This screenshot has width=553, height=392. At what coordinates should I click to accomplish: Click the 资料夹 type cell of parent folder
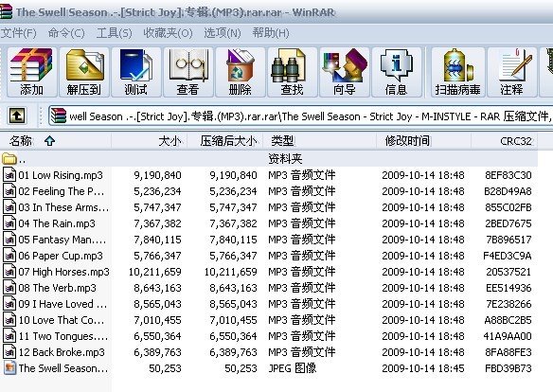pos(285,159)
